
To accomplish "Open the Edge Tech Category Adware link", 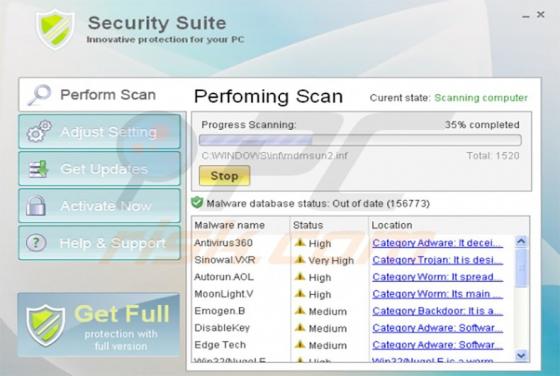I will coord(438,345).
